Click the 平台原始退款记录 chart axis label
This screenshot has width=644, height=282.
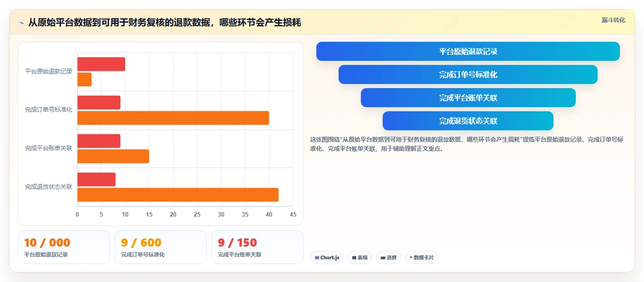point(49,72)
